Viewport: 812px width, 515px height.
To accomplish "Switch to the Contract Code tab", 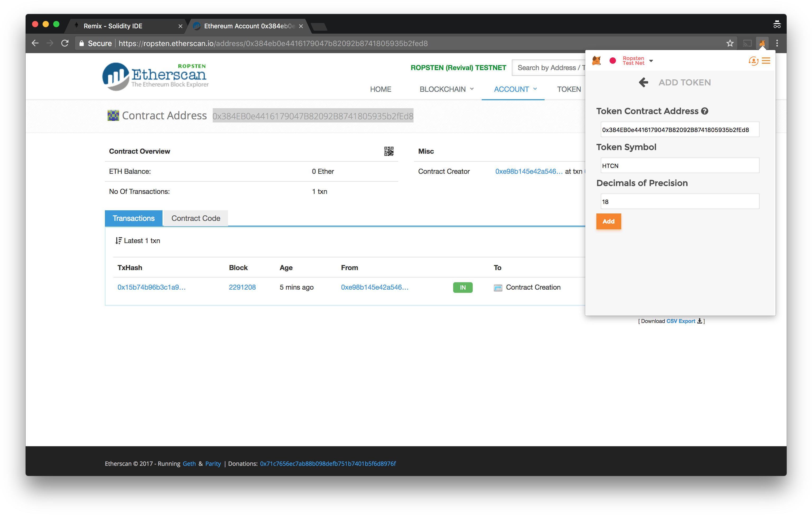I will pos(196,218).
